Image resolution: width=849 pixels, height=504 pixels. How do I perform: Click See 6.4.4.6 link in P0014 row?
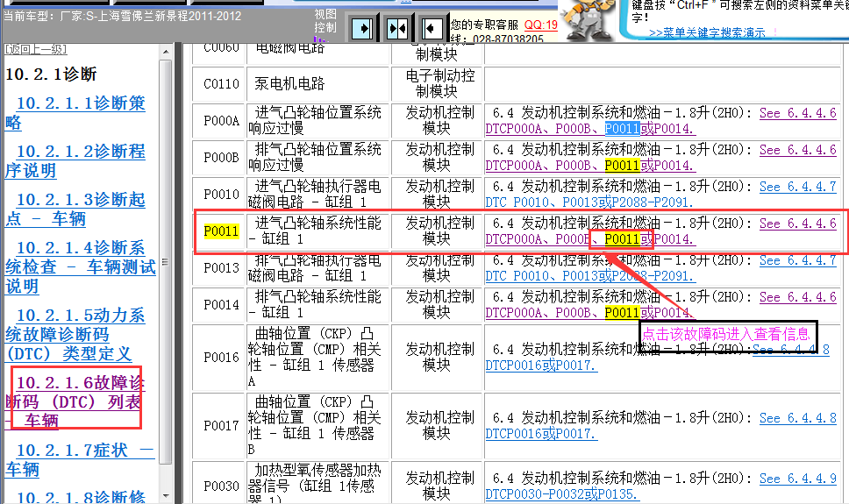[x=797, y=297]
